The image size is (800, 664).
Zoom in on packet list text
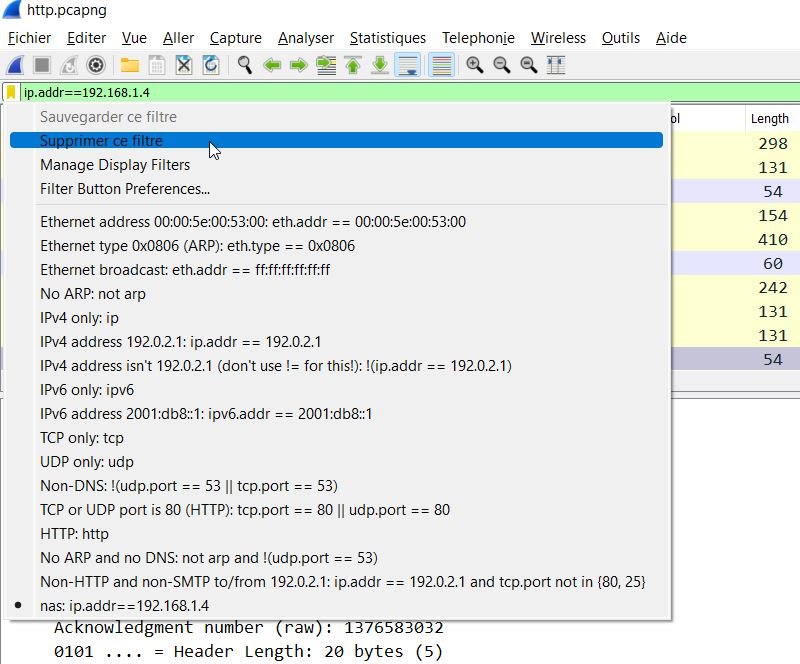pos(475,65)
